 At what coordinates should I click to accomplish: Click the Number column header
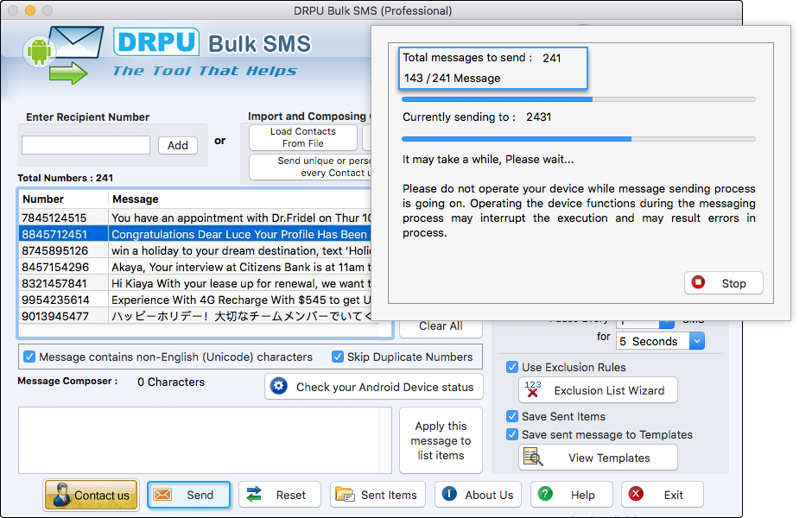tap(63, 199)
